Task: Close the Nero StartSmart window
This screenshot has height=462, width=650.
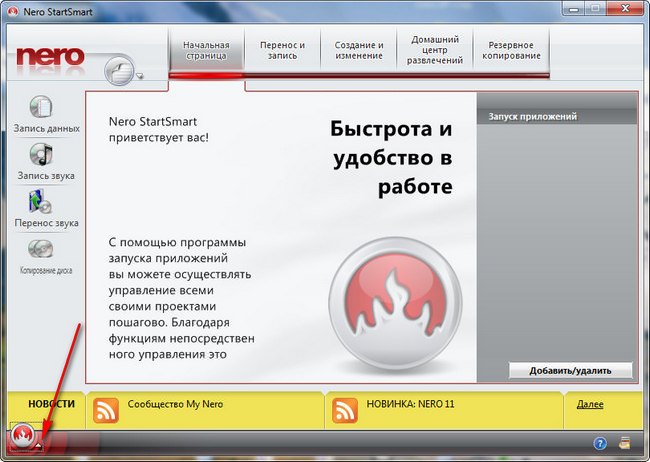Action: pyautogui.click(x=624, y=9)
